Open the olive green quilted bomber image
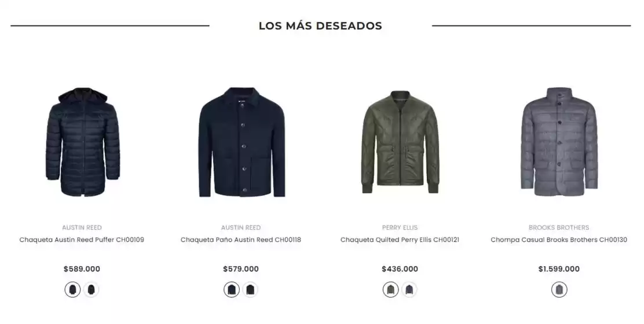Viewport: 644px width, 324px height. [400, 142]
